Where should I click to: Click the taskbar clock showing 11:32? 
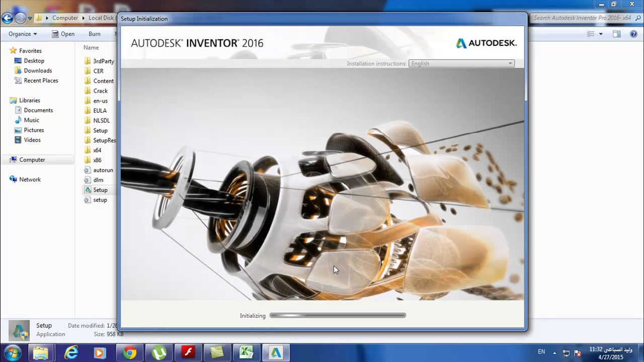tap(611, 353)
